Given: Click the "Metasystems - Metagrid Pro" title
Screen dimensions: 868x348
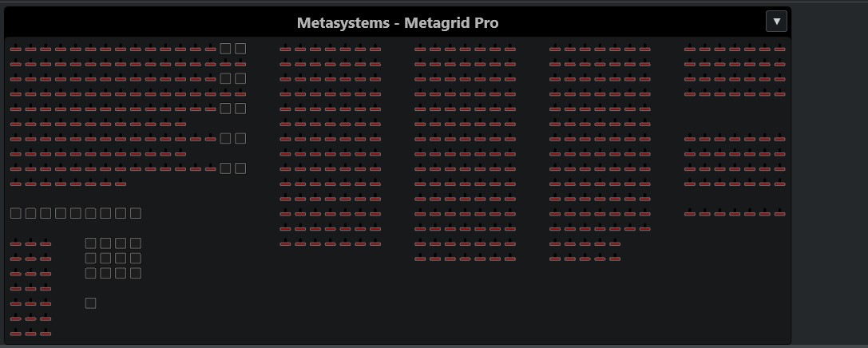Looking at the screenshot, I should (397, 22).
